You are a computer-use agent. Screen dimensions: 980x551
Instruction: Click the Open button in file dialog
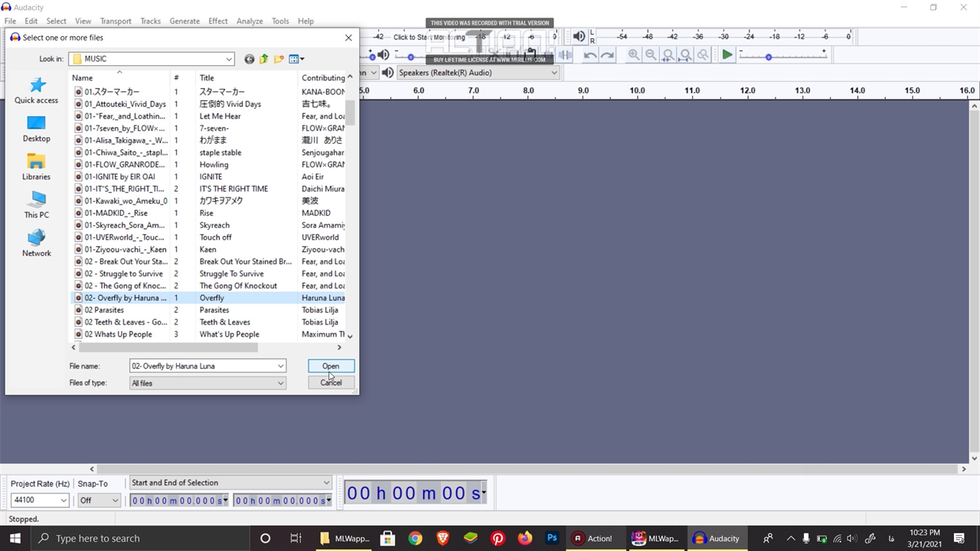(x=331, y=366)
